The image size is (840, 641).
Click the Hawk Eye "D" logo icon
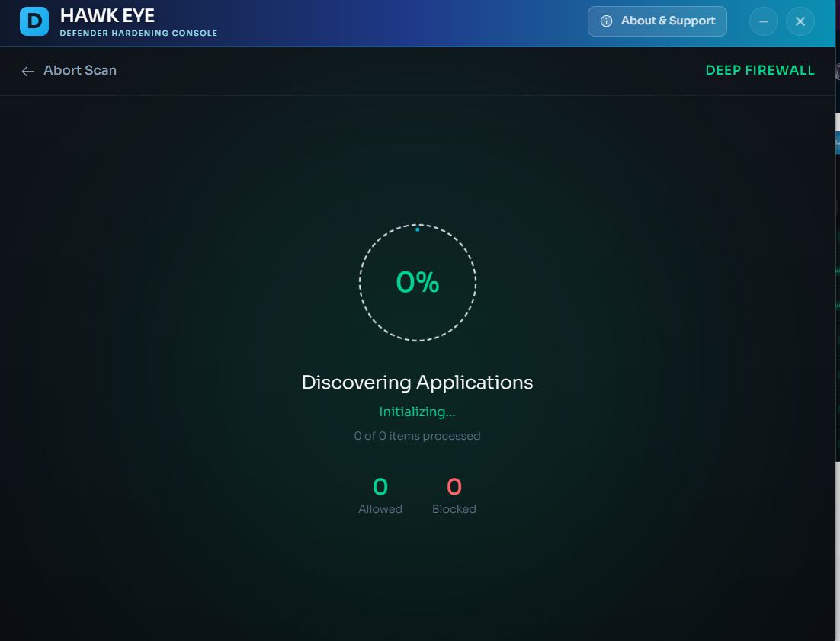point(34,21)
